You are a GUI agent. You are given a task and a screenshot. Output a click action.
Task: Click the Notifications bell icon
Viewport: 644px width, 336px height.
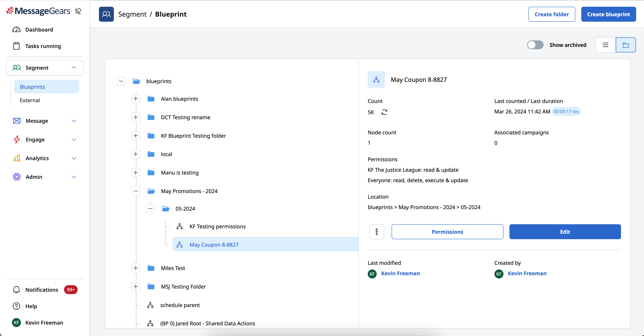[x=16, y=289]
